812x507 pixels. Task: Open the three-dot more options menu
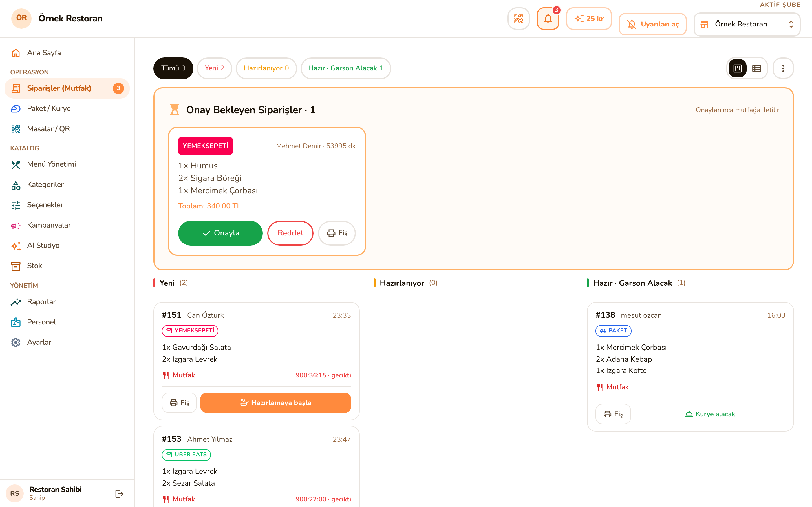pos(783,68)
